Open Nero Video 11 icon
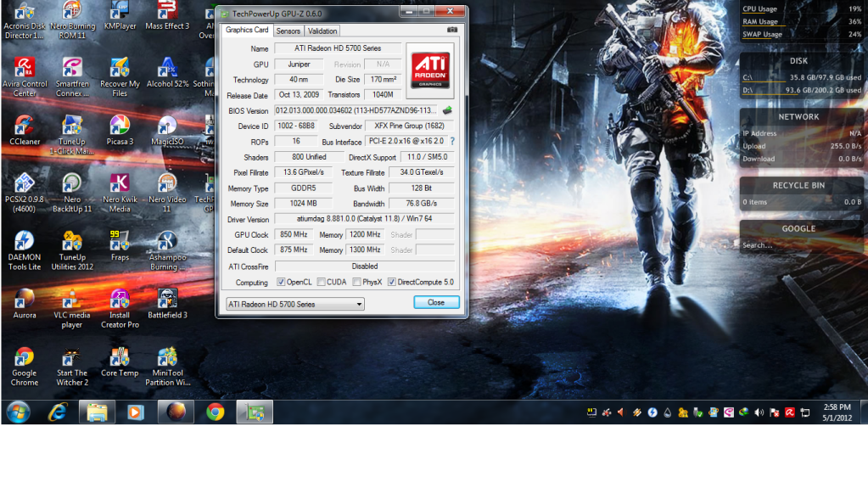 point(167,194)
